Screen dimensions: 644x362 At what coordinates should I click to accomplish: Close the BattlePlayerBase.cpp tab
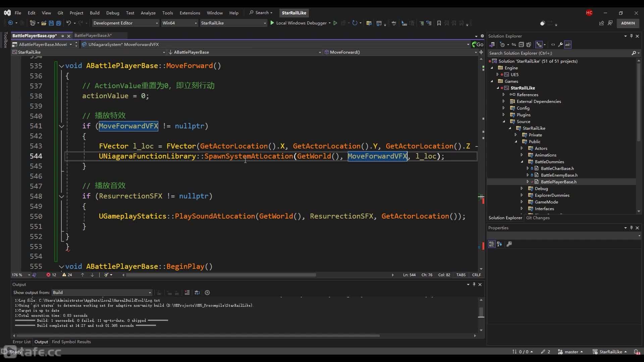69,36
